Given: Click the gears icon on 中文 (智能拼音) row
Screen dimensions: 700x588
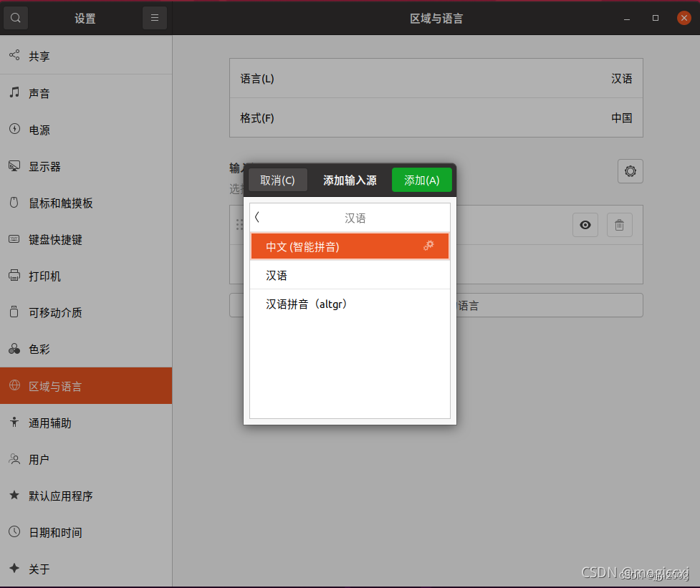Looking at the screenshot, I should 428,246.
